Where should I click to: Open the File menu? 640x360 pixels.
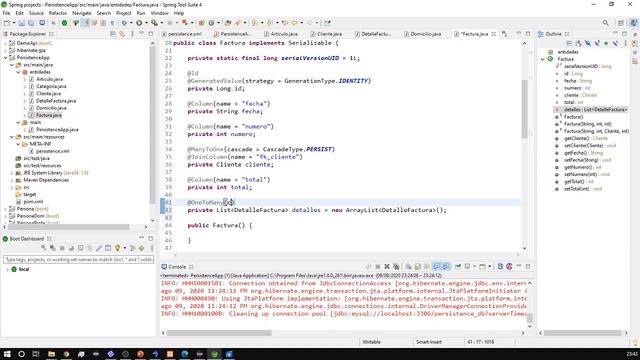pyautogui.click(x=6, y=13)
